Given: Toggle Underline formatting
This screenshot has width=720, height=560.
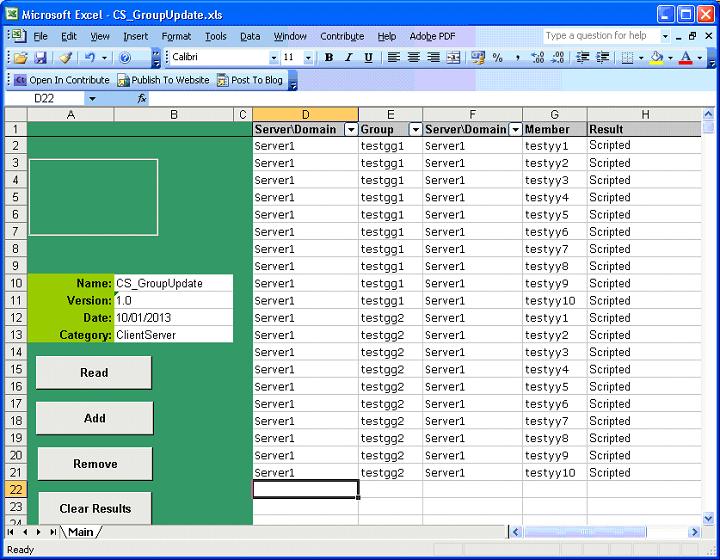Looking at the screenshot, I should click(368, 58).
